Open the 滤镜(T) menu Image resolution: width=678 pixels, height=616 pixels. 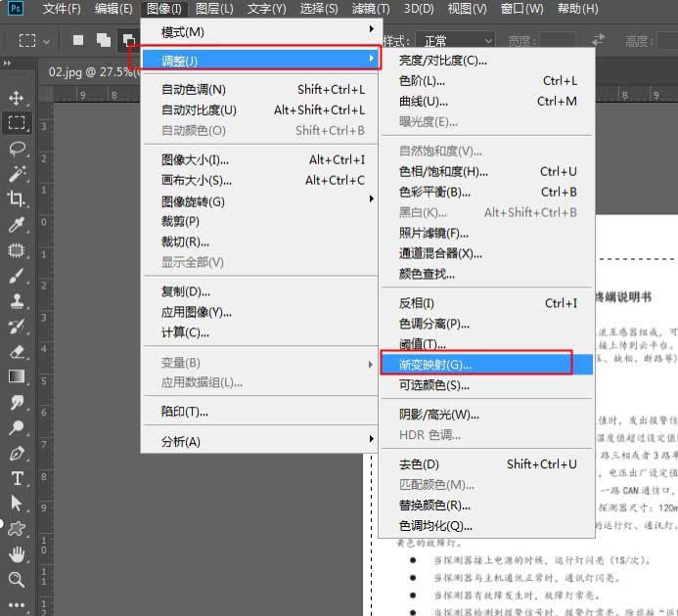click(371, 9)
